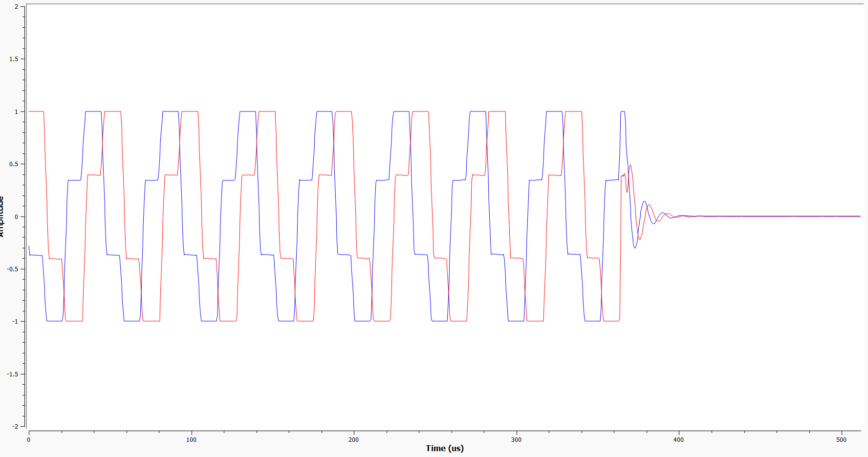Click the 0 tick label on time axis

pos(29,440)
